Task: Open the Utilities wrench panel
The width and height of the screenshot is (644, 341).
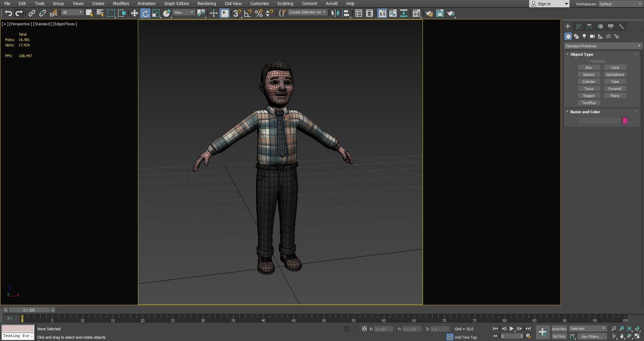Action: tap(622, 26)
